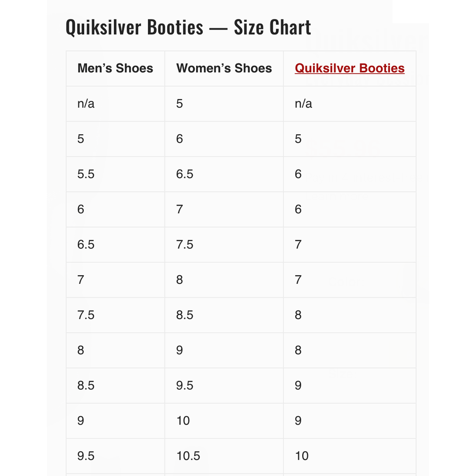Click Men's Shoes size 8.5 cell
This screenshot has width=476, height=476.
pos(86,386)
